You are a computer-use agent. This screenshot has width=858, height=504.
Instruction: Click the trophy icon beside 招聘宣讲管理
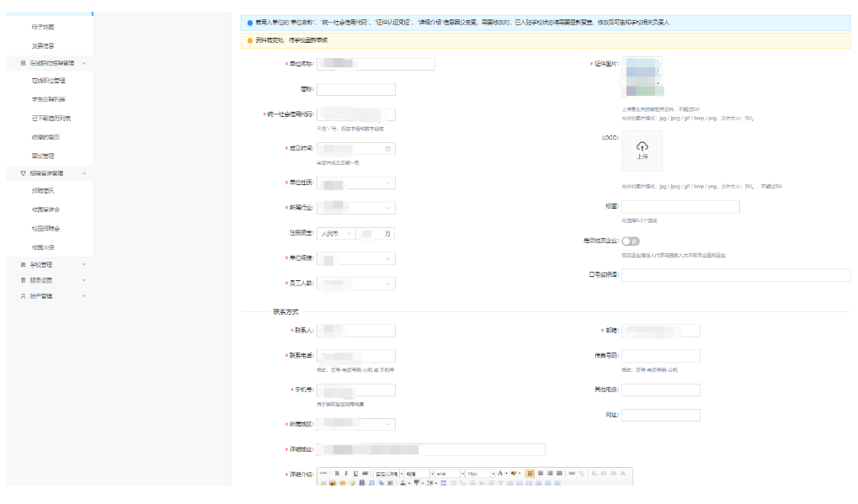pos(23,173)
